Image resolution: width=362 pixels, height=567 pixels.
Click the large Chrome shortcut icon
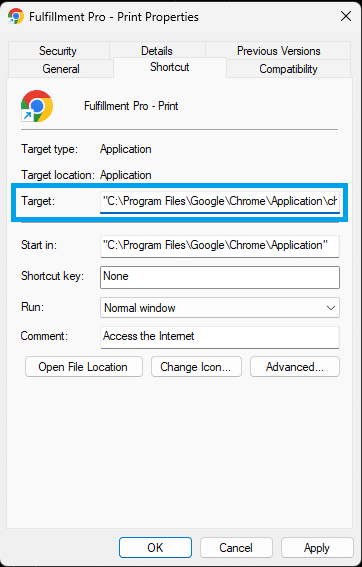pyautogui.click(x=37, y=106)
